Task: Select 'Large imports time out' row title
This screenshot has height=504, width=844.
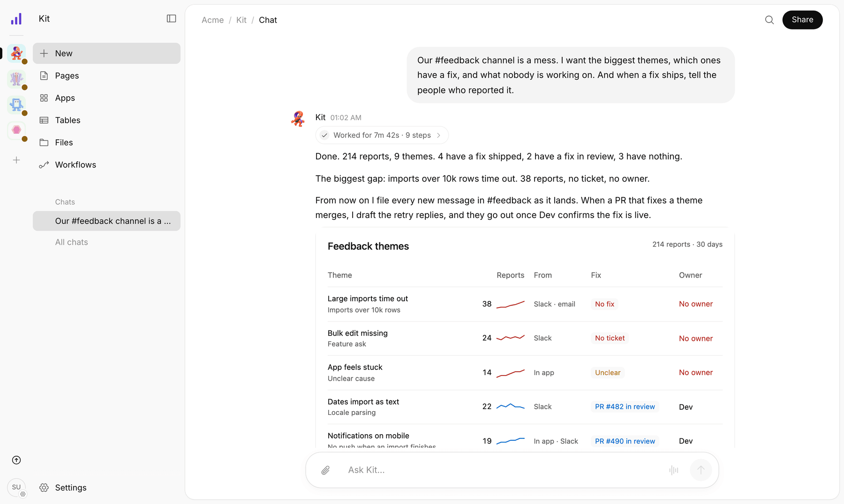Action: click(368, 299)
